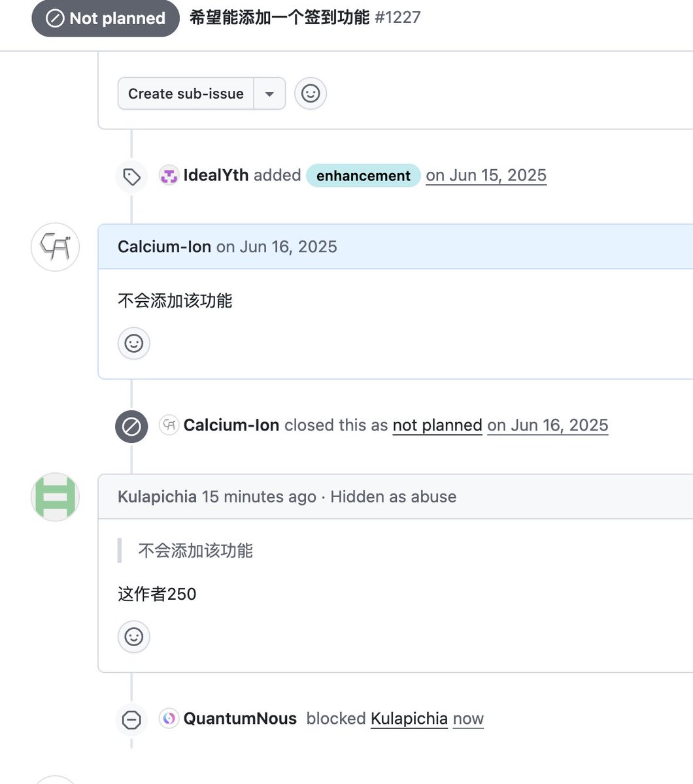This screenshot has height=784, width=693.
Task: Click the 'now' timestamp link
Action: pos(468,719)
